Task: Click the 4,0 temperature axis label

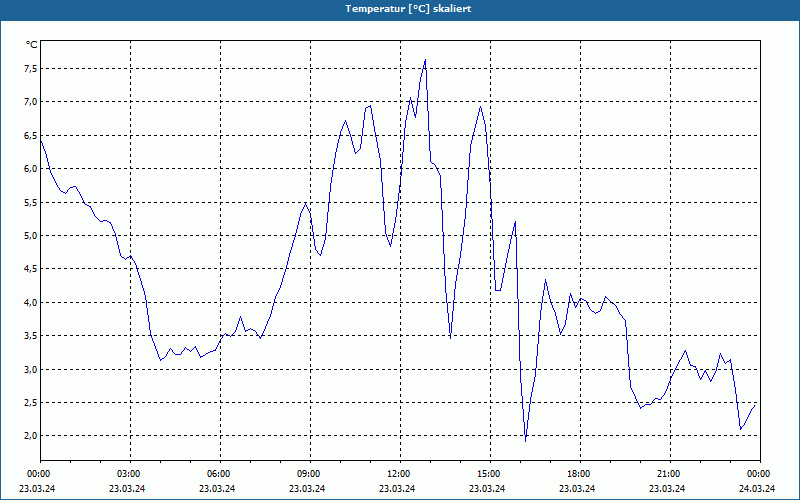Action: coord(30,302)
